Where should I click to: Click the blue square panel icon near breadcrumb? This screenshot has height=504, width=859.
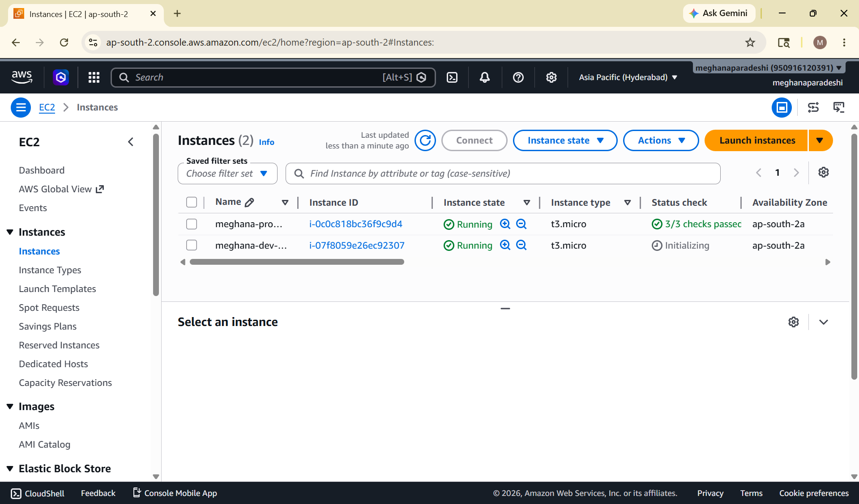pyautogui.click(x=782, y=107)
